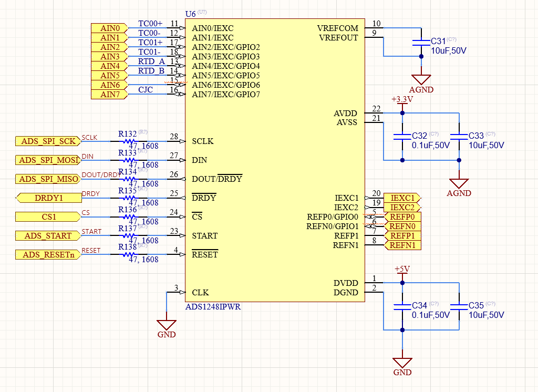Select the RTD_A net label

point(151,61)
